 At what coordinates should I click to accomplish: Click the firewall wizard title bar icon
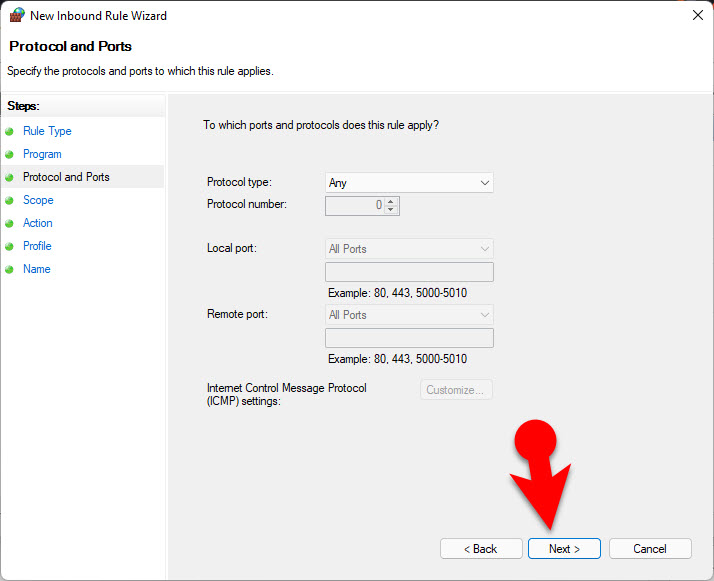tap(17, 15)
